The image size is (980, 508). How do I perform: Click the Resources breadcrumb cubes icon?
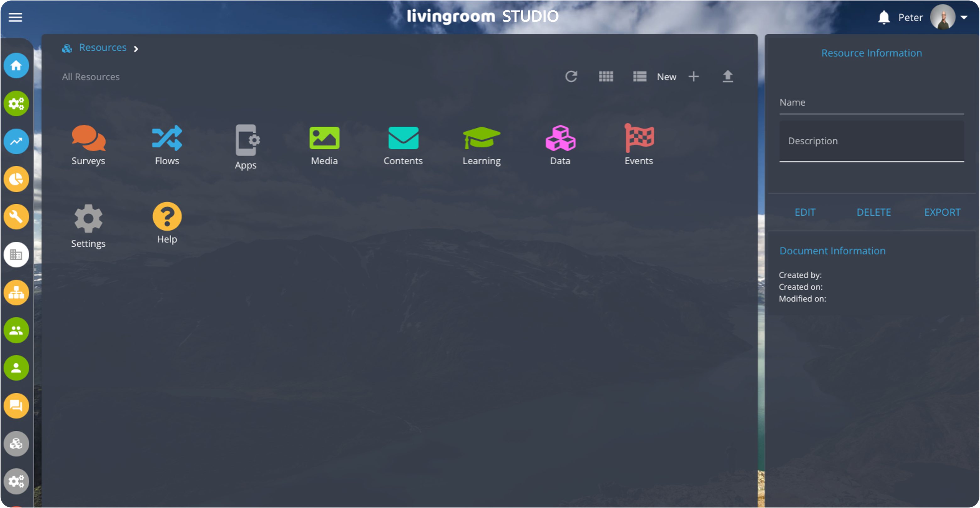click(x=67, y=48)
